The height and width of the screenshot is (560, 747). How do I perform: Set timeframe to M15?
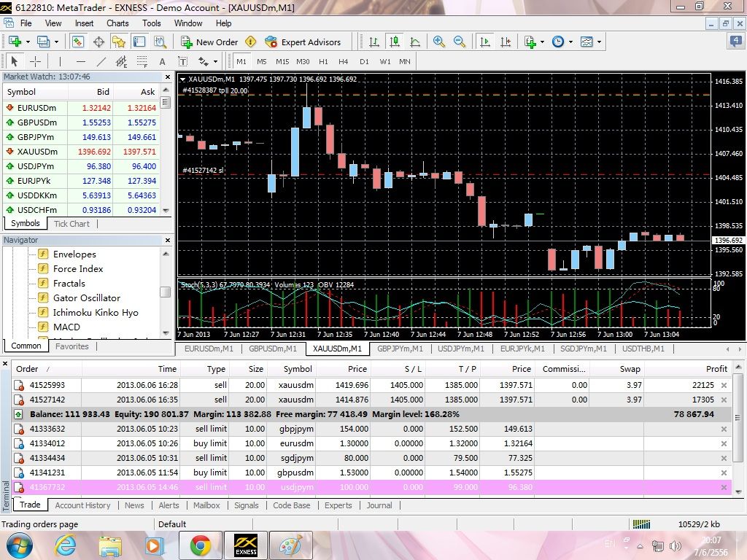click(282, 62)
